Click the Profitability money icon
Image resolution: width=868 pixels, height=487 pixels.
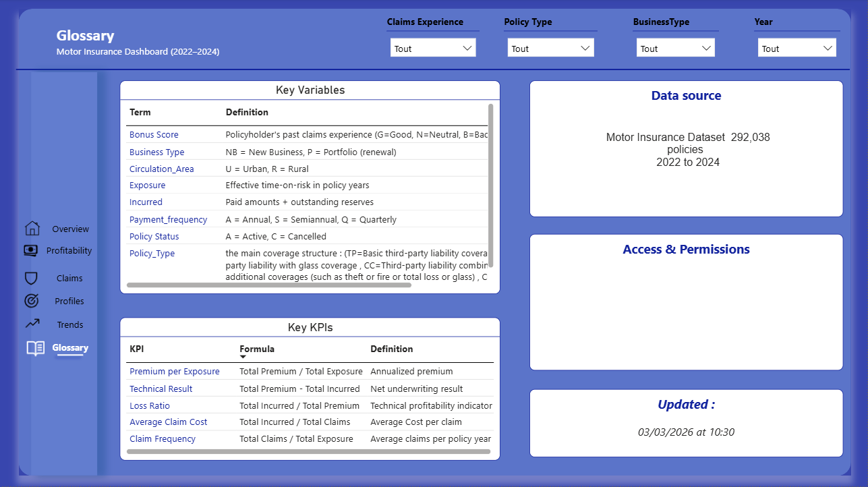(x=31, y=250)
